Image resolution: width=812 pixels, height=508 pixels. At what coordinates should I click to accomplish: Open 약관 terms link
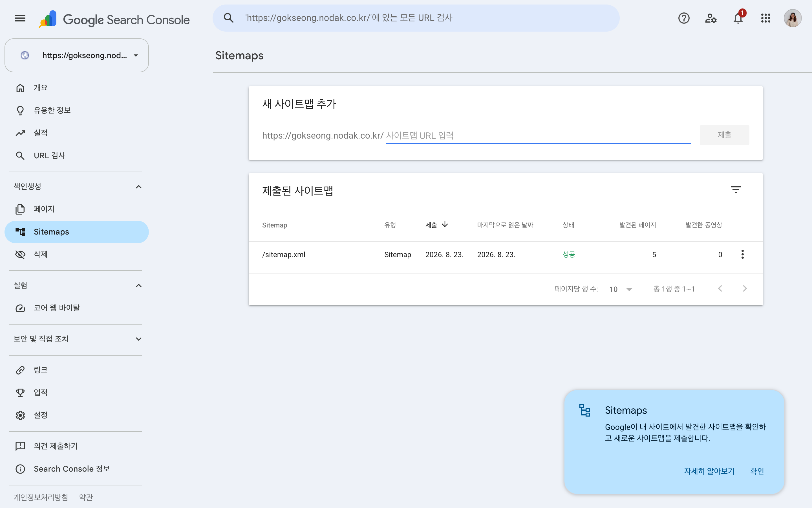86,497
